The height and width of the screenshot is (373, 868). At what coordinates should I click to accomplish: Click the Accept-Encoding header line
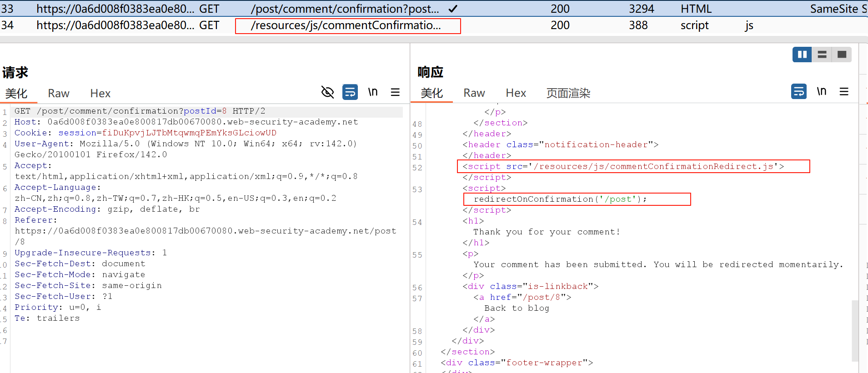coord(107,209)
